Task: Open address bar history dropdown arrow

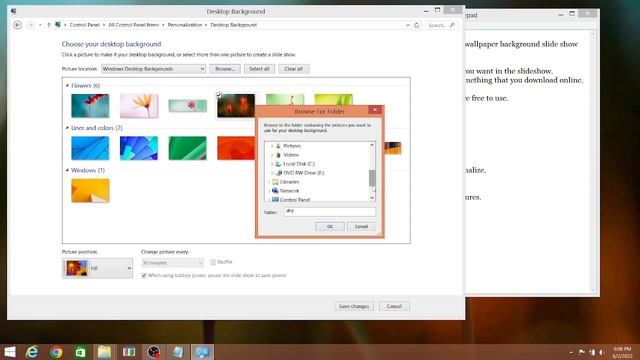Action: (407, 25)
